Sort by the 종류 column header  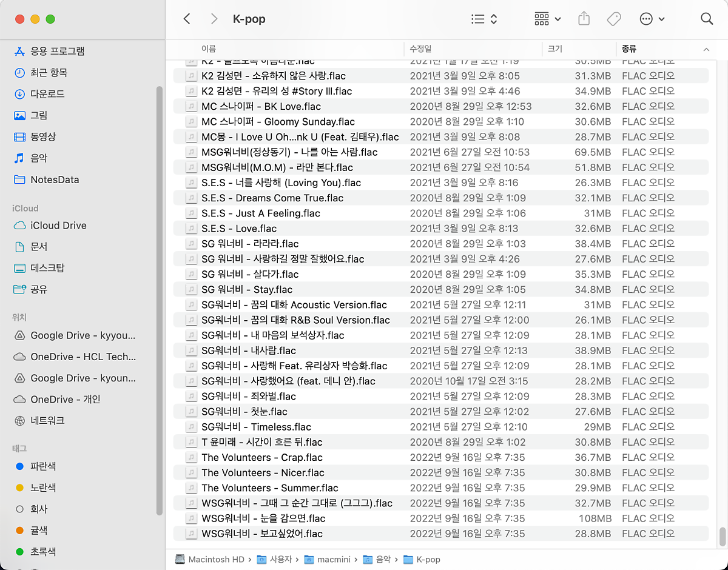[x=629, y=49]
